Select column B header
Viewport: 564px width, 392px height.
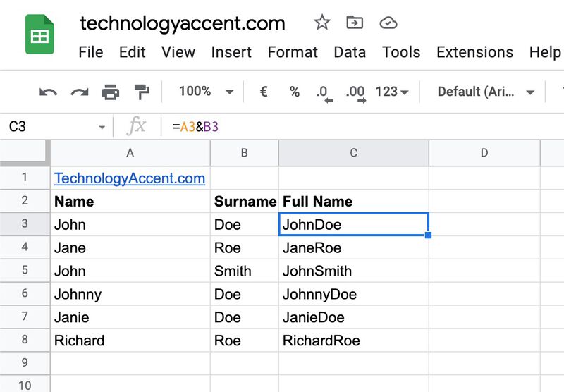pos(244,153)
